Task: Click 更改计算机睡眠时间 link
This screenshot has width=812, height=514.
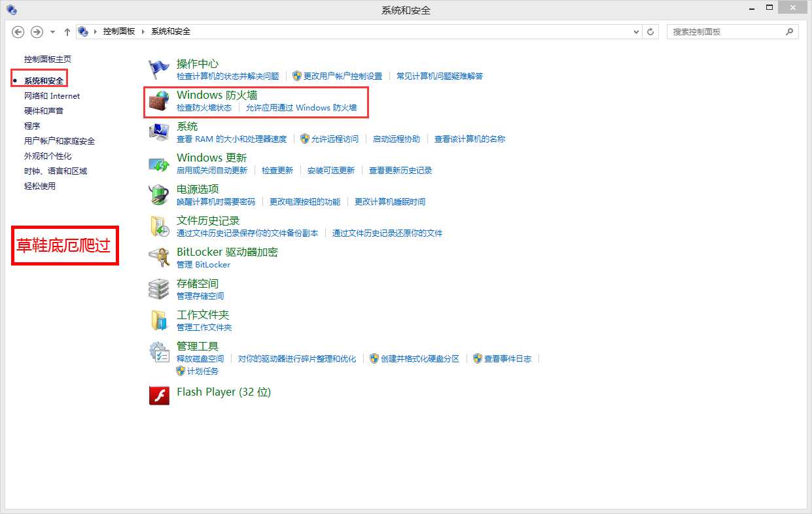Action: (390, 201)
